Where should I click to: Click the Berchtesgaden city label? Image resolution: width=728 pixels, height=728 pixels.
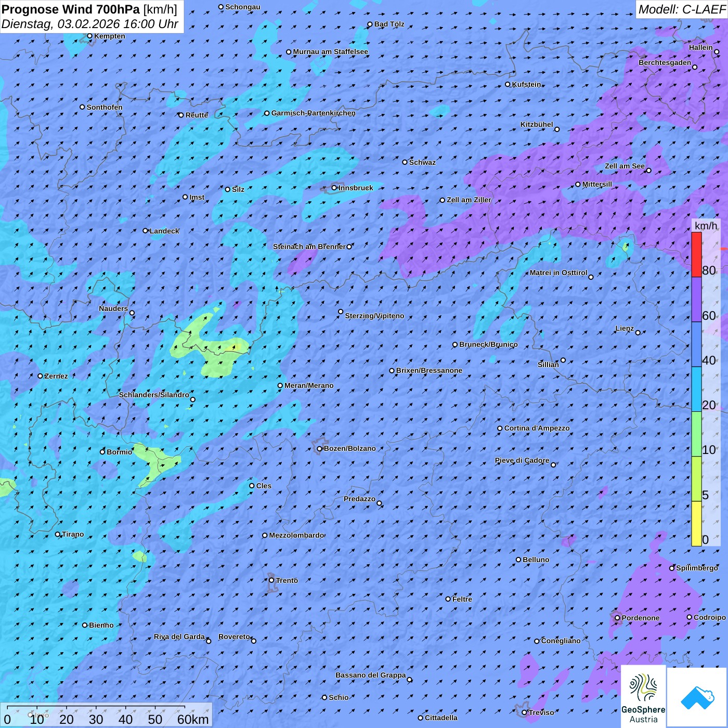665,62
